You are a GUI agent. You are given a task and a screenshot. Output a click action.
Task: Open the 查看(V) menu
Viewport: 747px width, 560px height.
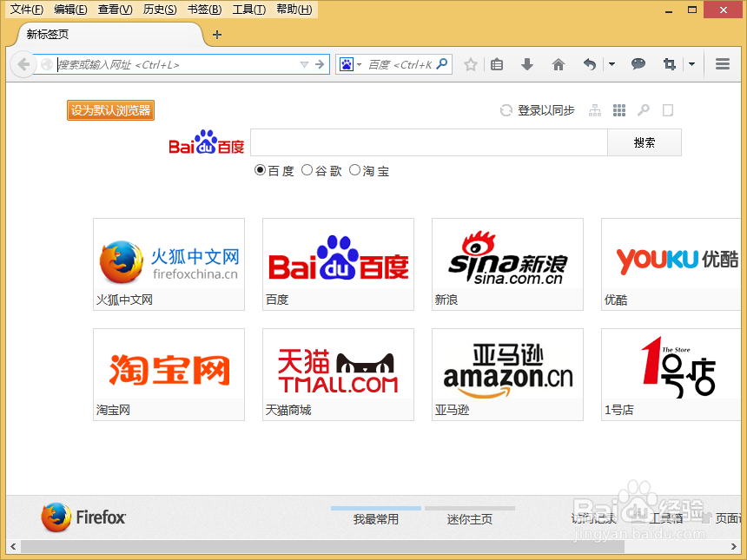click(116, 10)
